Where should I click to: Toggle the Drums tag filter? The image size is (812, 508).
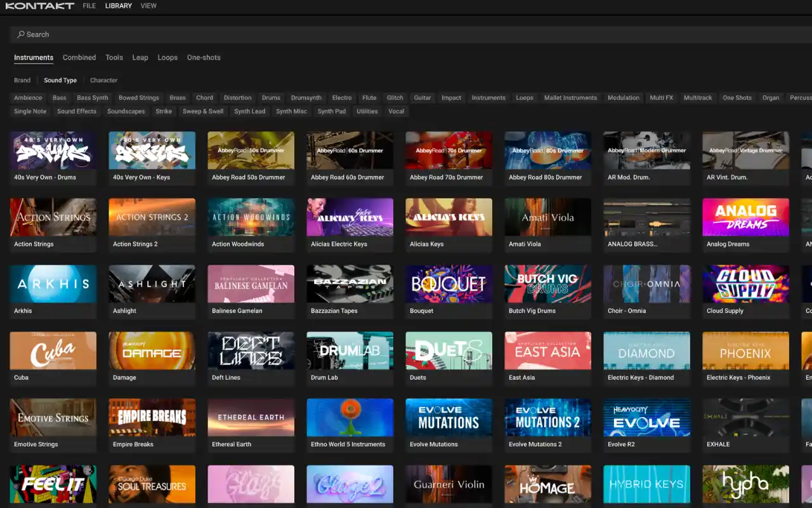pos(271,98)
